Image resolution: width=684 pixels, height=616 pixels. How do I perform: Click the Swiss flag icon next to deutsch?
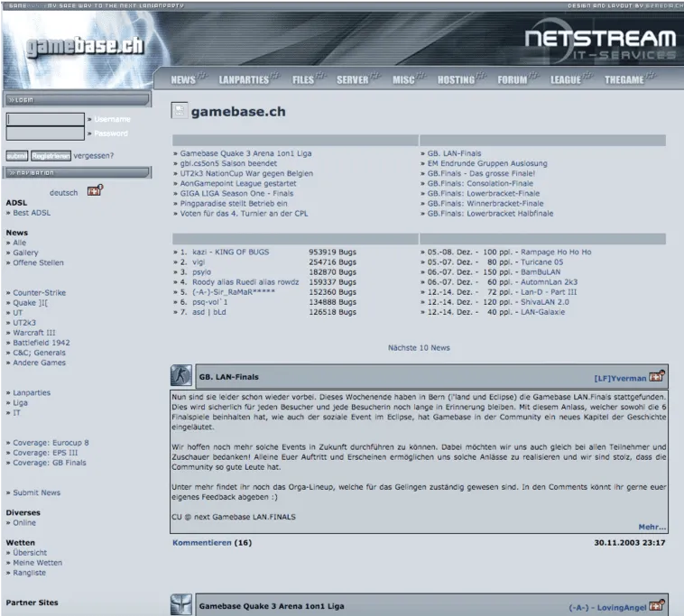(95, 190)
